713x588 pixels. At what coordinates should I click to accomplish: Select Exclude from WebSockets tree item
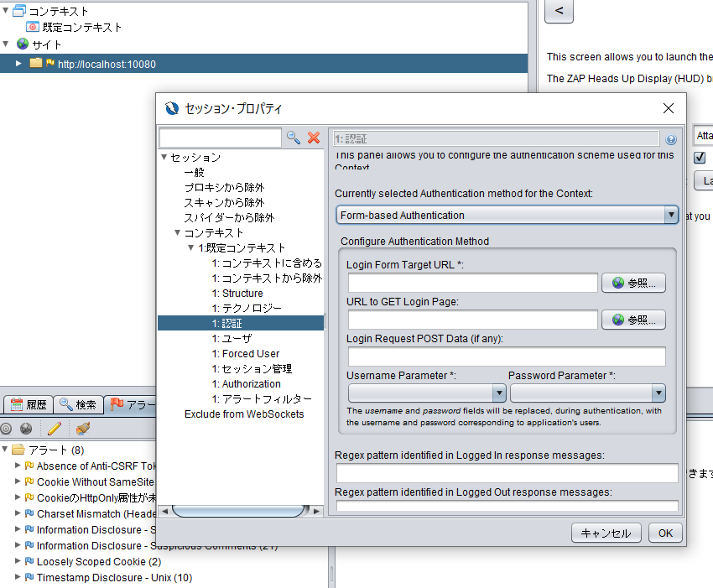click(x=244, y=414)
